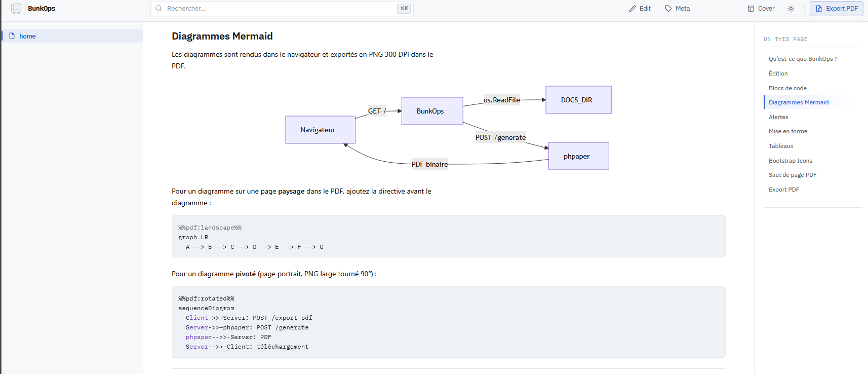Jump to Alertes section
This screenshot has width=868, height=374.
pyautogui.click(x=778, y=117)
